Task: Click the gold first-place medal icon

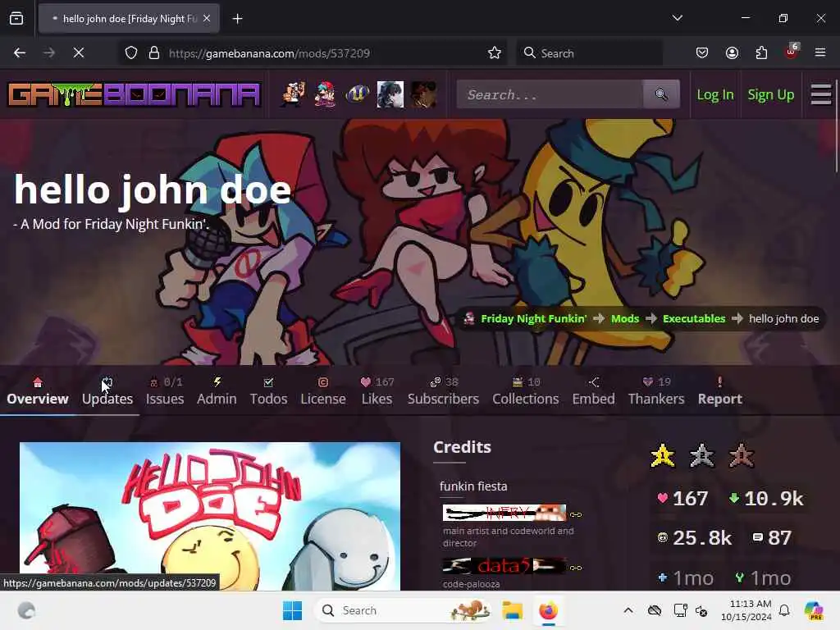Action: tap(663, 456)
